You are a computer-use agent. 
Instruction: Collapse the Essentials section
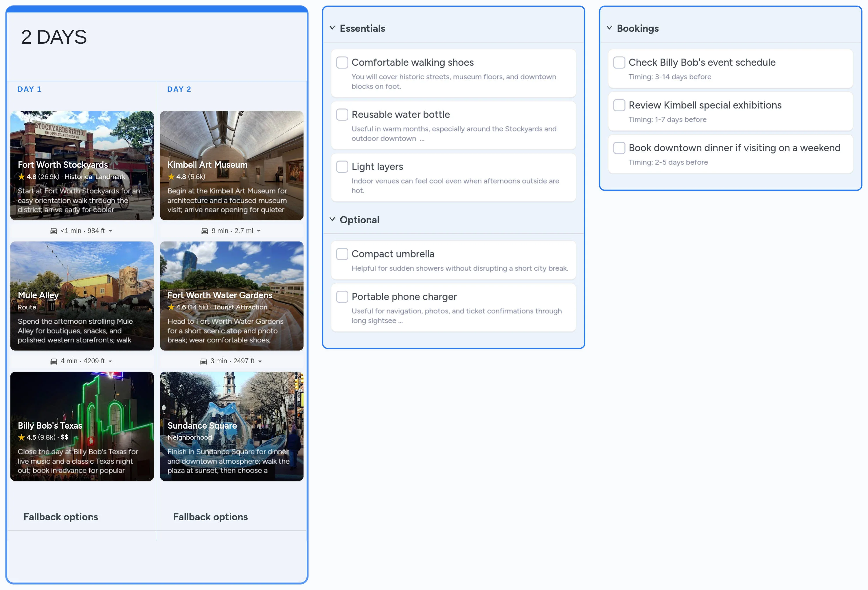point(332,28)
